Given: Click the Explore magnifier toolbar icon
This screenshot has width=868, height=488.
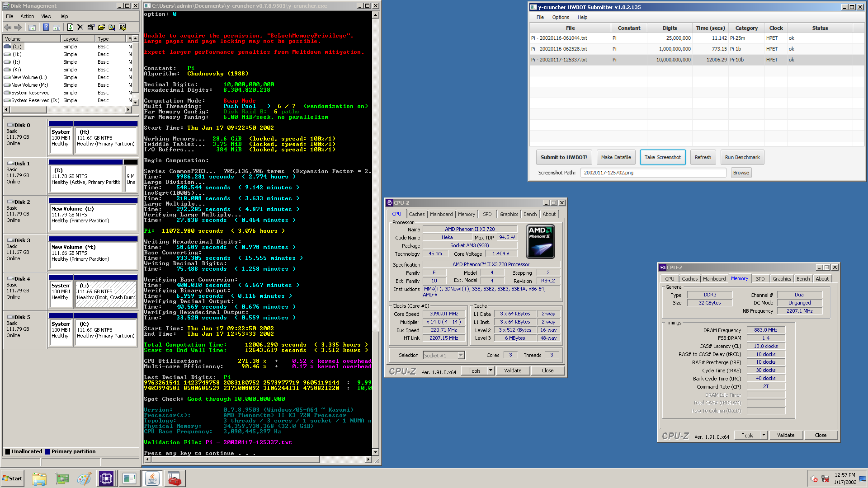Looking at the screenshot, I should pos(112,28).
